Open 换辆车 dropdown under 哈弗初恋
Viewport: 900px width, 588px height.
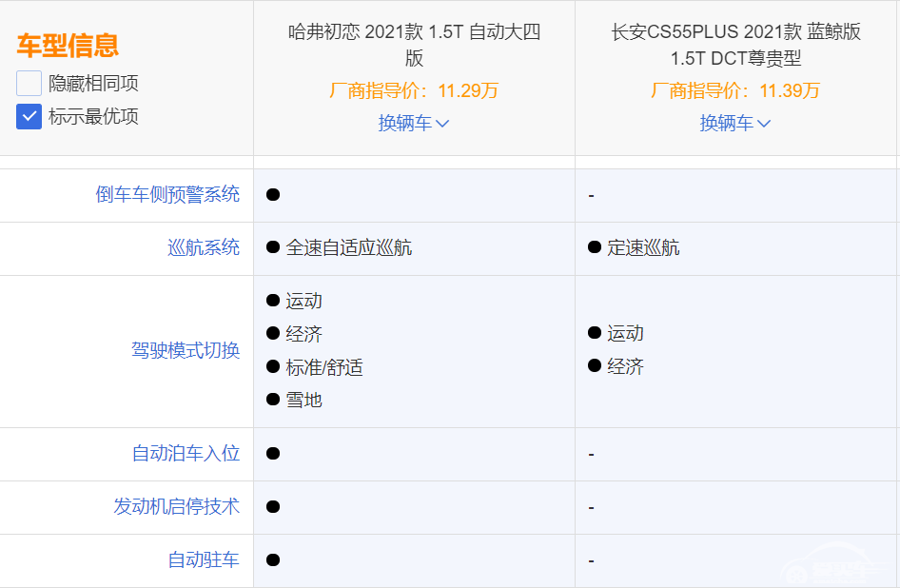(x=413, y=123)
